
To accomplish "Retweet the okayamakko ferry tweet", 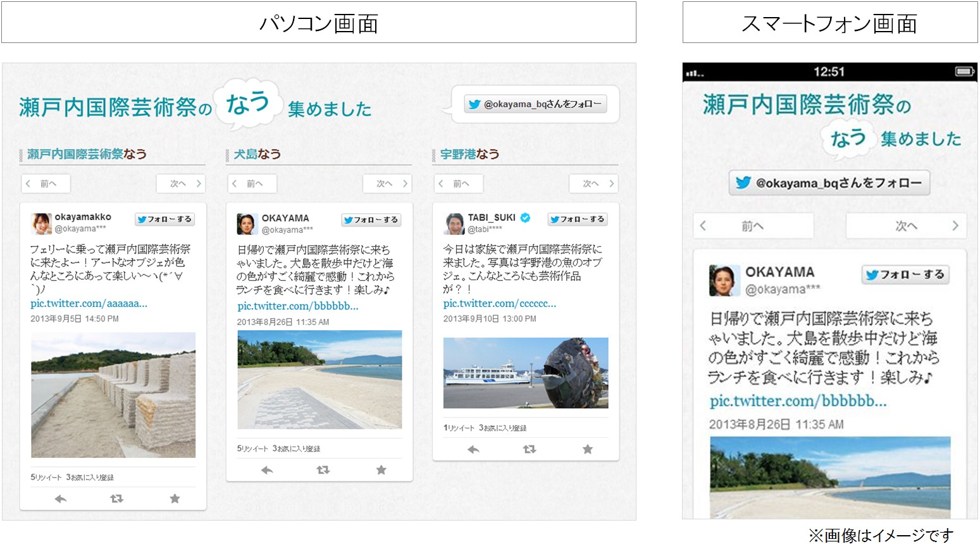I will point(116,499).
